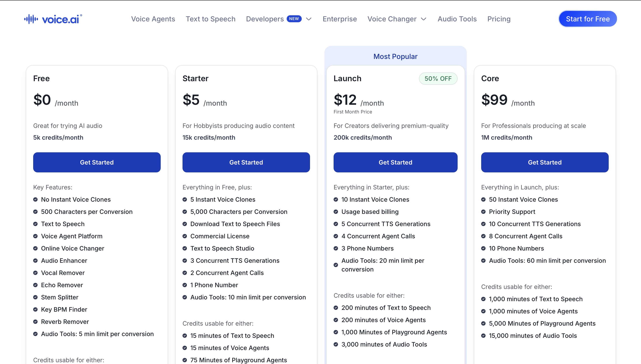This screenshot has width=641, height=364.
Task: Open the Audio Tools page
Action: 457,19
